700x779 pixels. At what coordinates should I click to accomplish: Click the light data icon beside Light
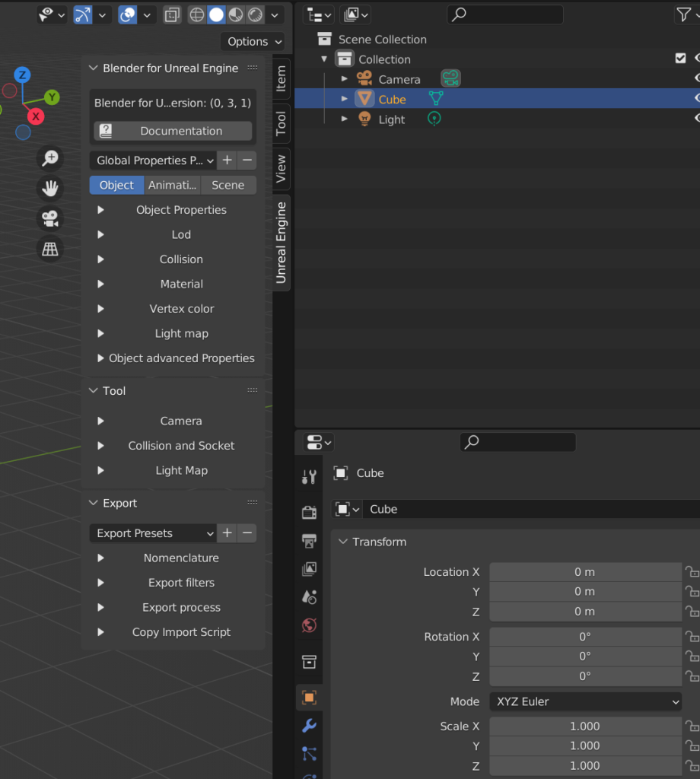(x=434, y=119)
